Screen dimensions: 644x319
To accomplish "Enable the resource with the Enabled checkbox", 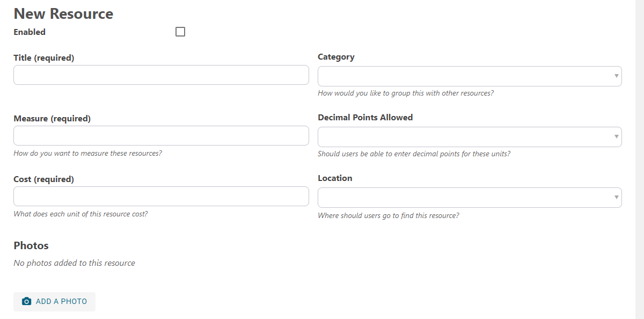I will click(180, 32).
